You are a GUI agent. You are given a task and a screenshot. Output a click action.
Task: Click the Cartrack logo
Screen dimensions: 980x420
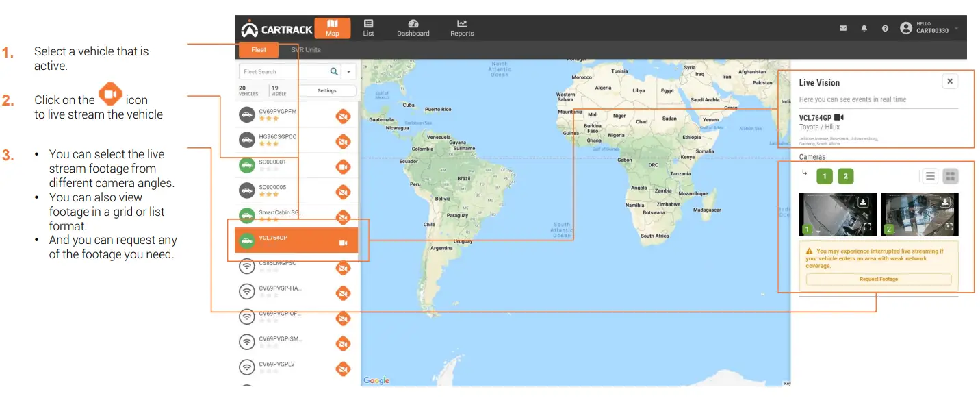click(276, 29)
